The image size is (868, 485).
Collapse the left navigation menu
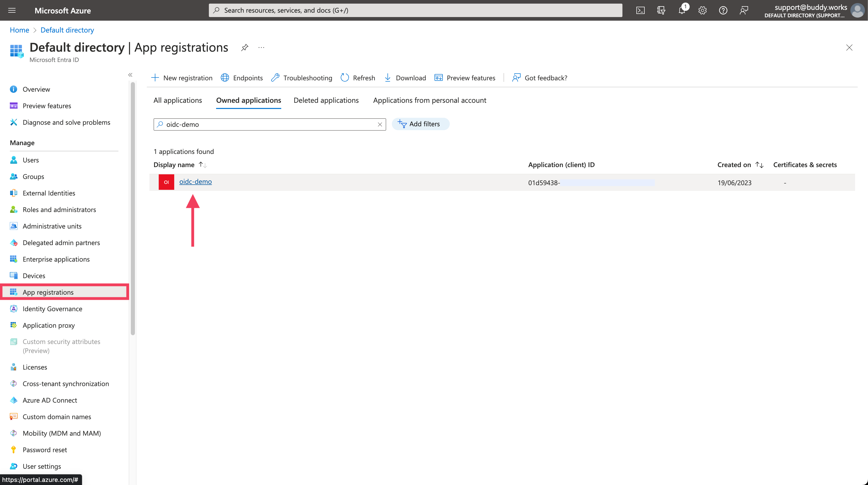click(x=130, y=75)
